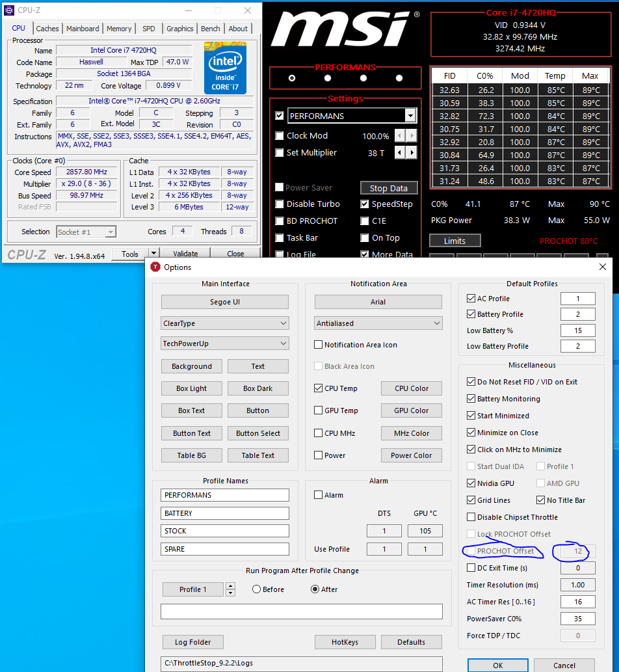Uncheck the No Title Bar checkbox
Viewport: 619px width, 672px height.
pos(540,500)
